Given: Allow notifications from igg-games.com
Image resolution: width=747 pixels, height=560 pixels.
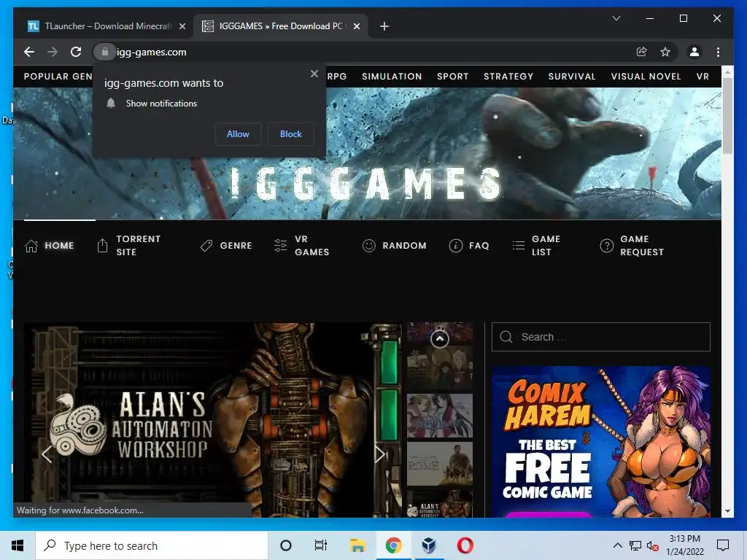Looking at the screenshot, I should point(238,134).
